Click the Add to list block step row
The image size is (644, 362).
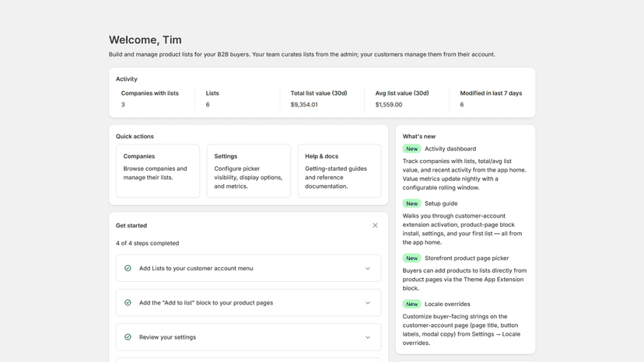[248, 302]
